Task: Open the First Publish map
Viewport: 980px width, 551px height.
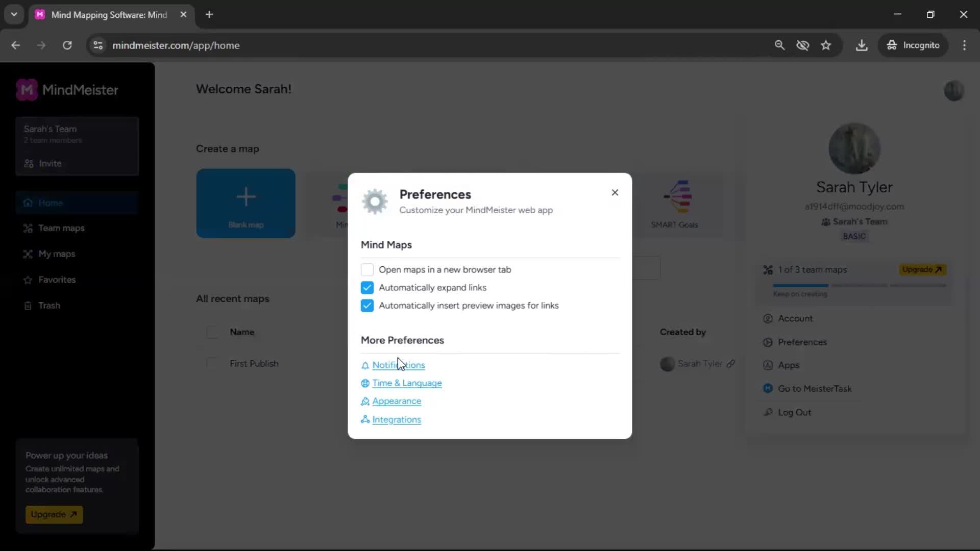Action: coord(254,364)
